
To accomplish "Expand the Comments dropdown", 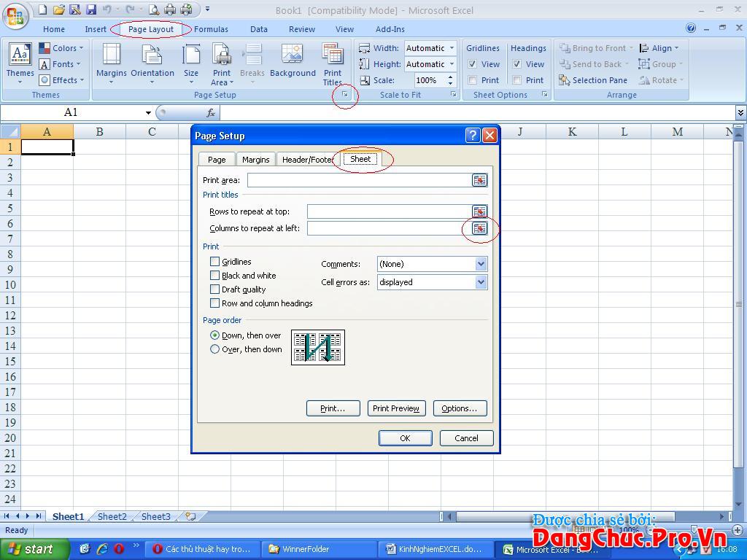I will [481, 264].
